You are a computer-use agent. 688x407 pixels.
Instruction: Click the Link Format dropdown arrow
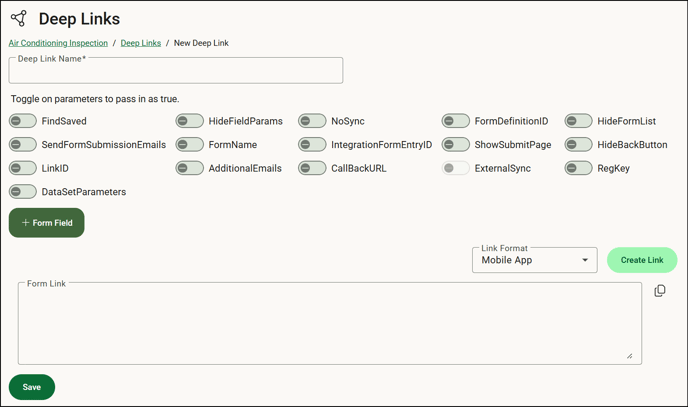tap(585, 260)
